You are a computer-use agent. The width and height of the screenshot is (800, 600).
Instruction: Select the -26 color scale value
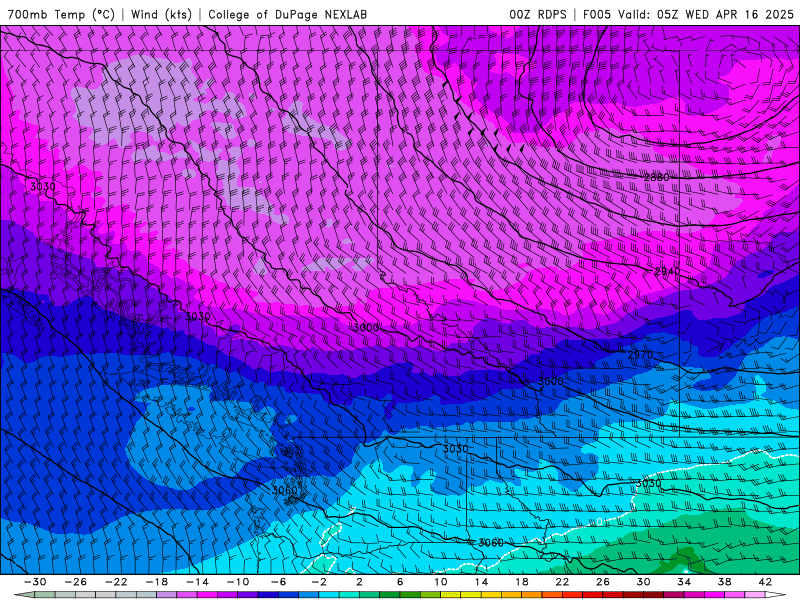coord(76,582)
